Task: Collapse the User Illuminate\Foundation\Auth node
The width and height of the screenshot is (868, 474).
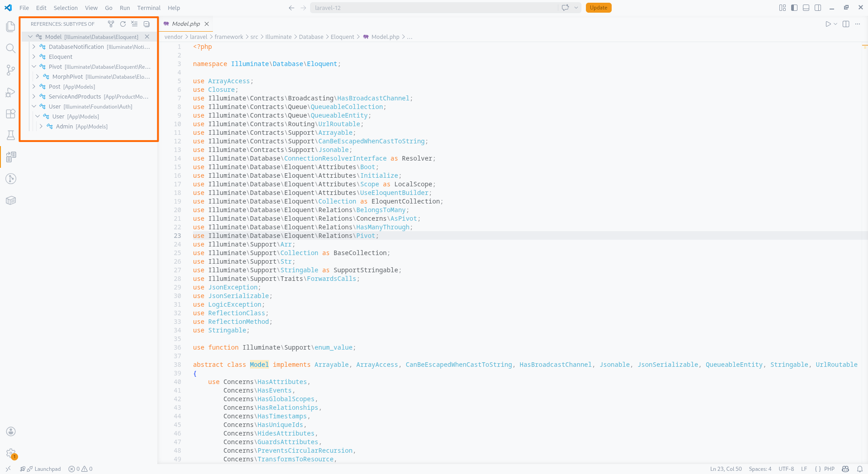Action: tap(34, 106)
